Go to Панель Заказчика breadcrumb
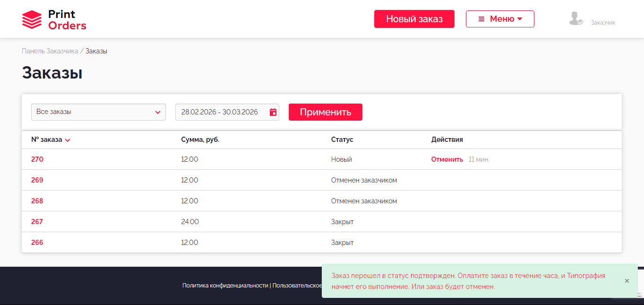 point(50,51)
